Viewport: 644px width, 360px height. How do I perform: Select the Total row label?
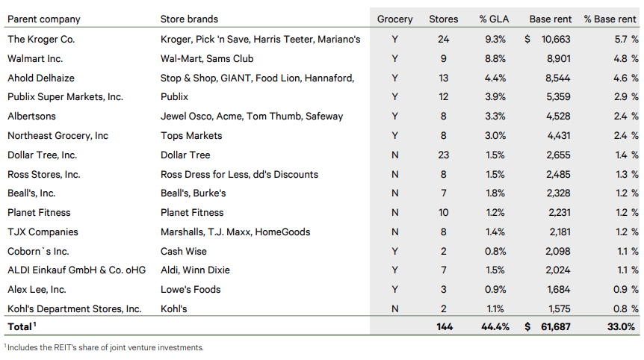coord(22,326)
